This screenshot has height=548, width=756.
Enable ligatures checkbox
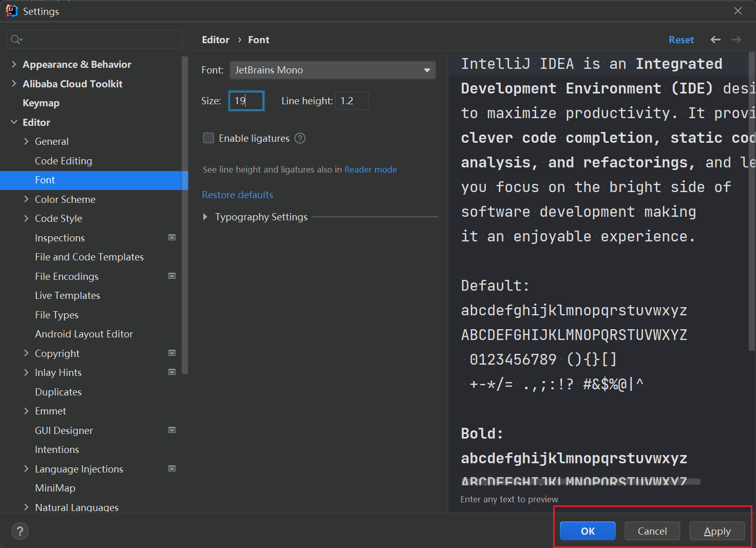coord(209,138)
